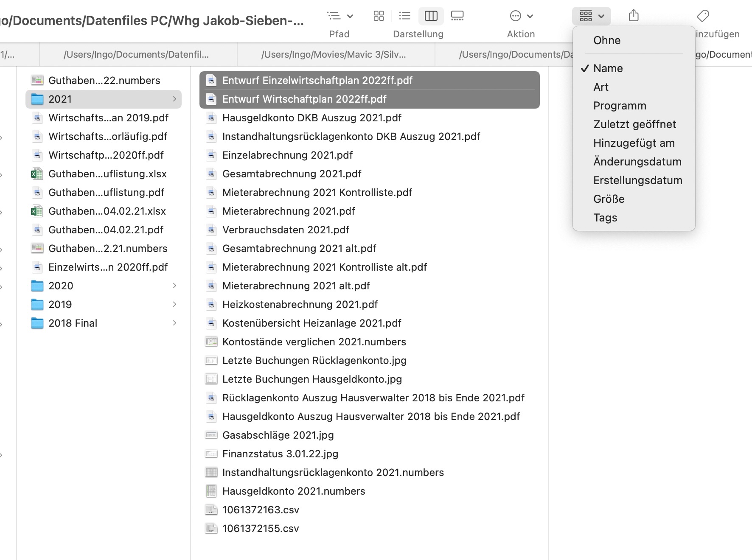
Task: Choose 'Ohne' to disable grouping
Action: [x=606, y=40]
